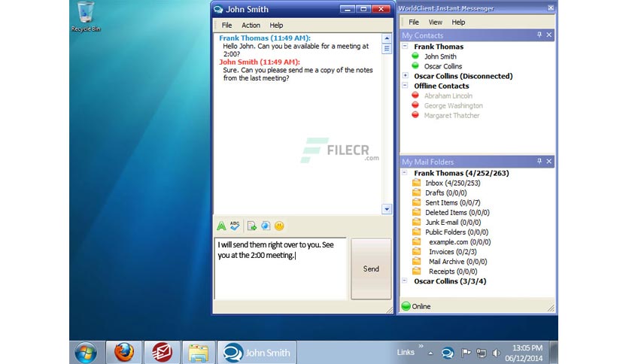The width and height of the screenshot is (629, 364).
Task: Select contact John Smith in My Contacts
Action: pyautogui.click(x=440, y=56)
